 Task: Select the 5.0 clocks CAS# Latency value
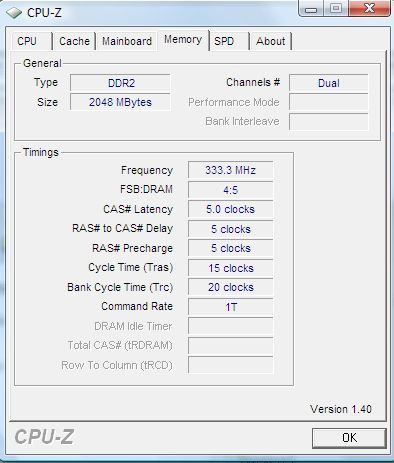[x=231, y=209]
